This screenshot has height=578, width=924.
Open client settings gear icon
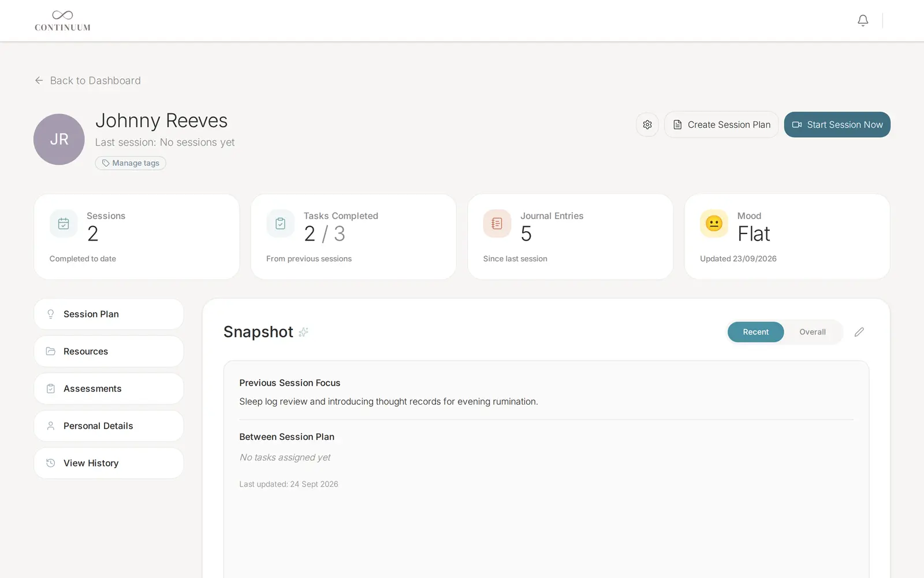(647, 125)
